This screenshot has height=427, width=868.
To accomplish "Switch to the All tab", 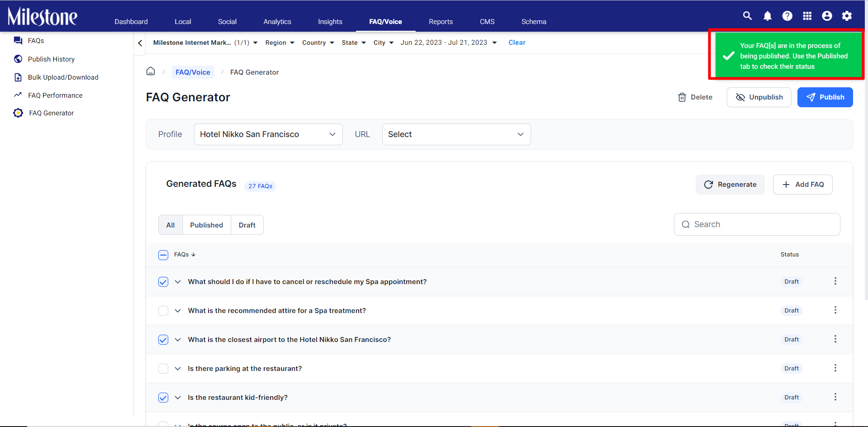I will click(171, 225).
